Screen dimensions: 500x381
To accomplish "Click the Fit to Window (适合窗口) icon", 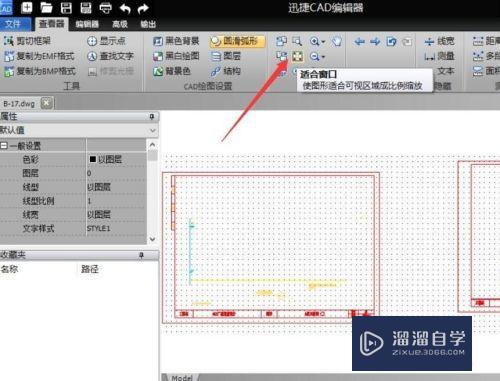I will click(297, 56).
